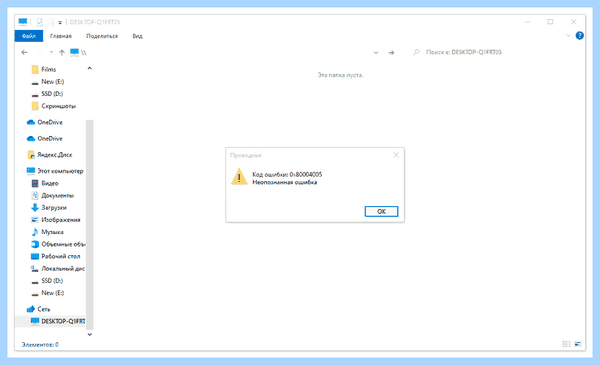Click the Неопознанная ошибка text

(284, 182)
